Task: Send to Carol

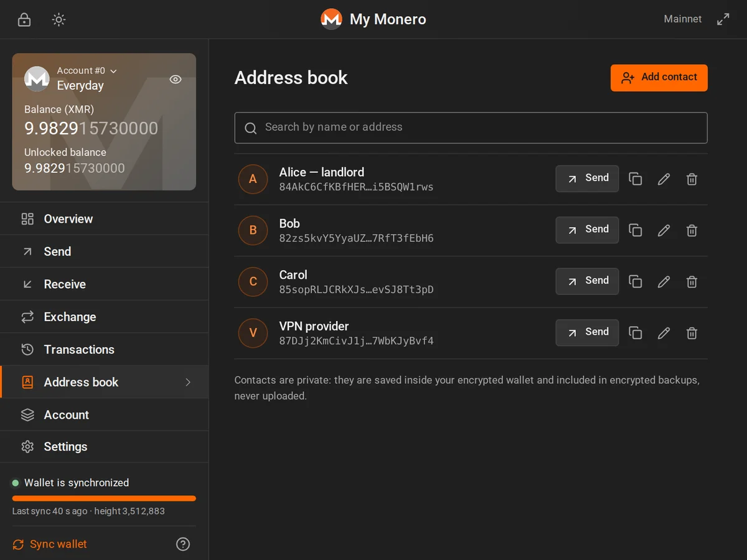Action: click(x=587, y=281)
